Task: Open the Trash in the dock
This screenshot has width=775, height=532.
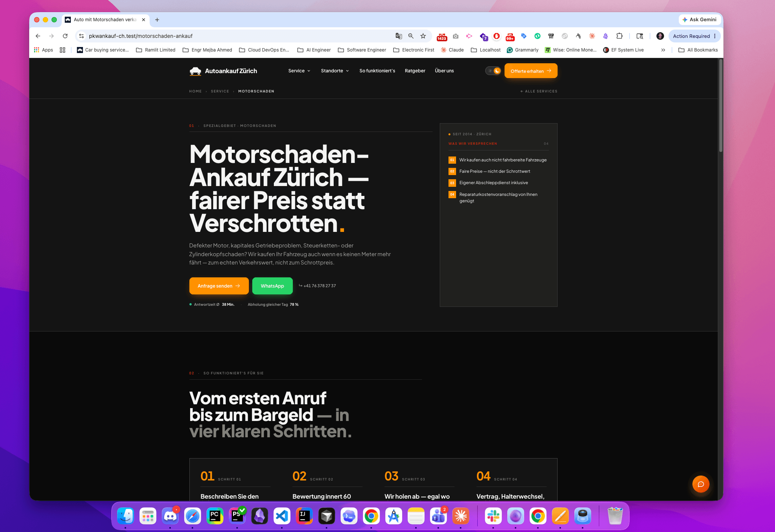Action: click(x=615, y=516)
